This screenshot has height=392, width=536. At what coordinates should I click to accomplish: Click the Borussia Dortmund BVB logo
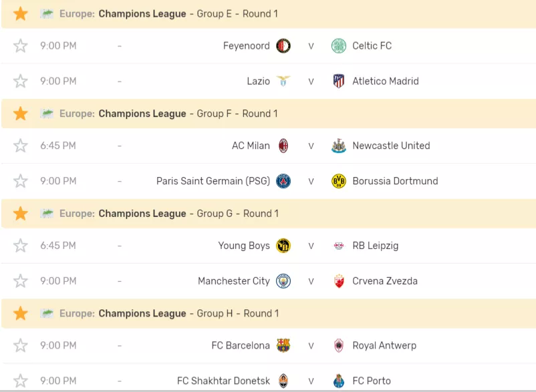pyautogui.click(x=339, y=181)
